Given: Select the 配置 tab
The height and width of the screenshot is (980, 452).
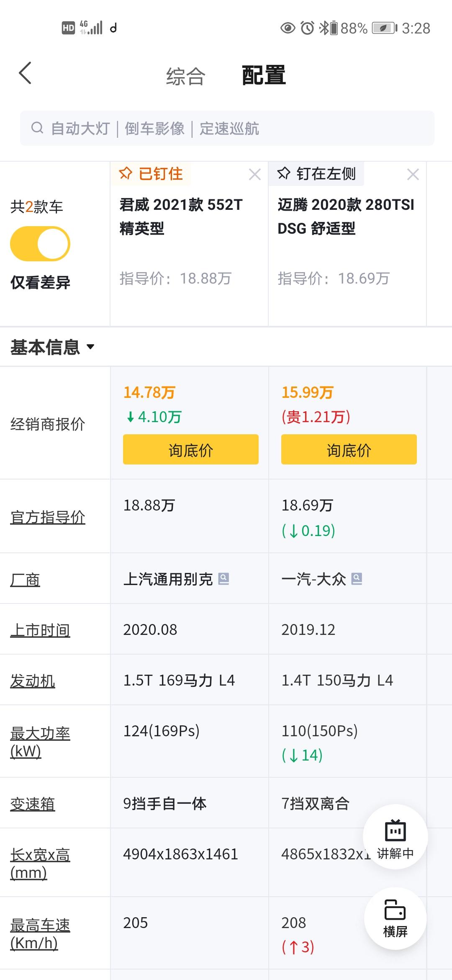Looking at the screenshot, I should (264, 75).
